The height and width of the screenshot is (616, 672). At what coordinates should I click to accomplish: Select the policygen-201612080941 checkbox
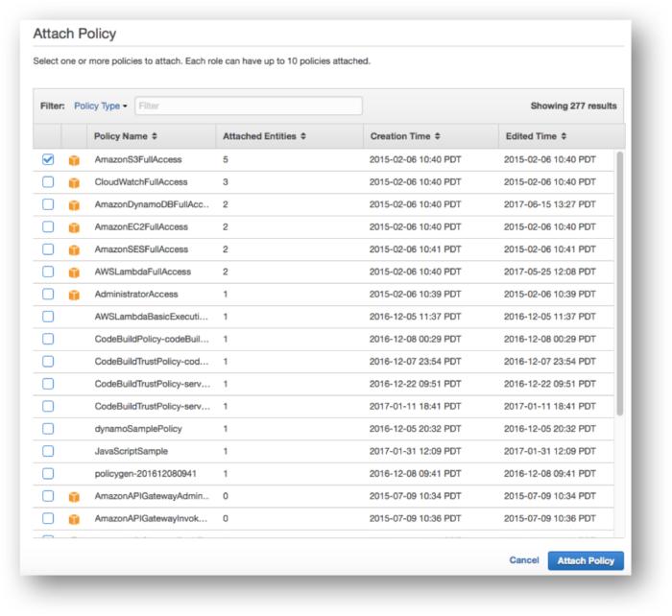pos(48,473)
